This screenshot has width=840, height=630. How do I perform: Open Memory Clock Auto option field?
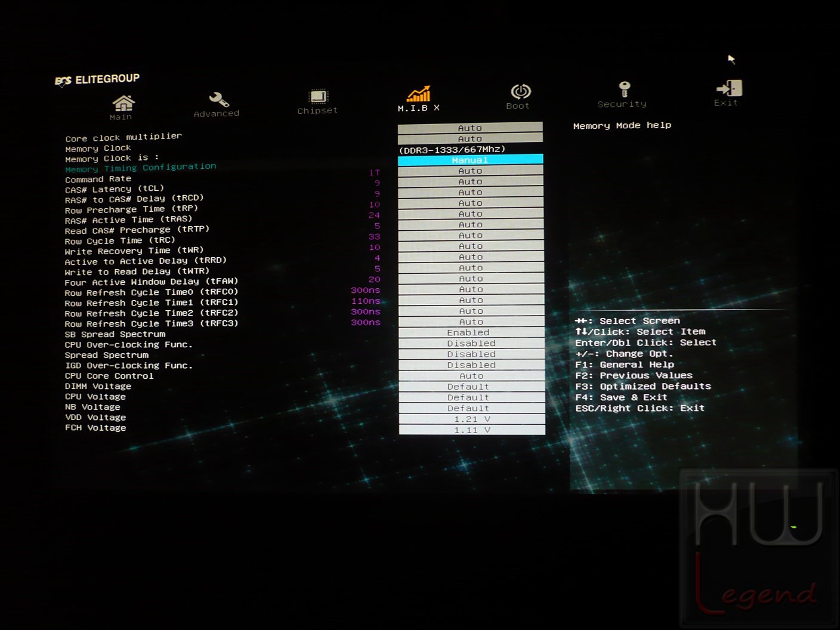click(x=470, y=138)
